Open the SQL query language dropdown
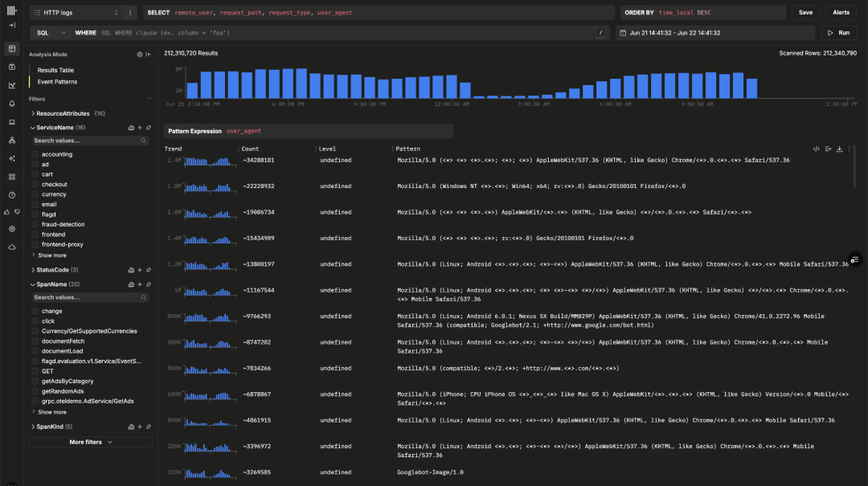The height and width of the screenshot is (486, 868). click(51, 33)
